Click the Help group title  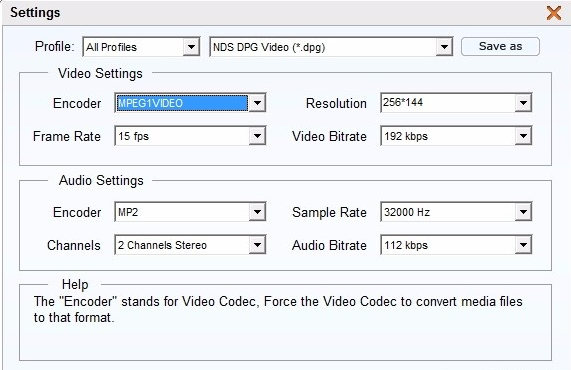75,284
